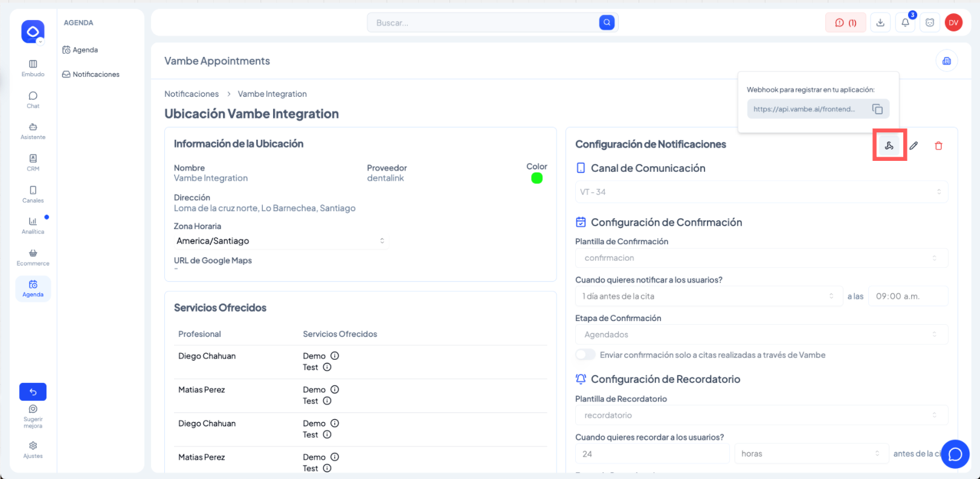Click into the Buscar search field
Image resolution: width=980 pixels, height=479 pixels.
pyautogui.click(x=483, y=23)
